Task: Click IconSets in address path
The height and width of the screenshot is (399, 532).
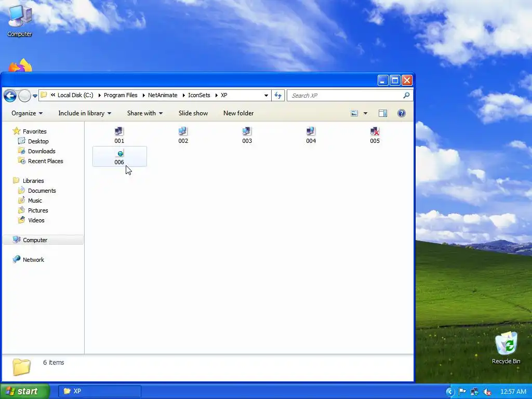Action: click(199, 96)
